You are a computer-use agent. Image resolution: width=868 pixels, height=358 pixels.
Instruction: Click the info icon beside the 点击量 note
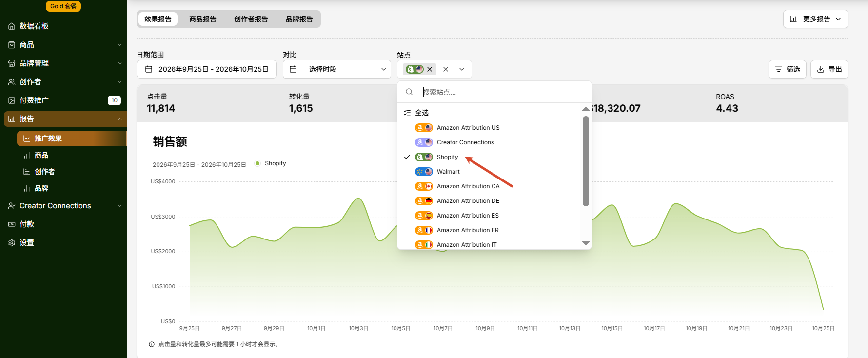pyautogui.click(x=152, y=344)
